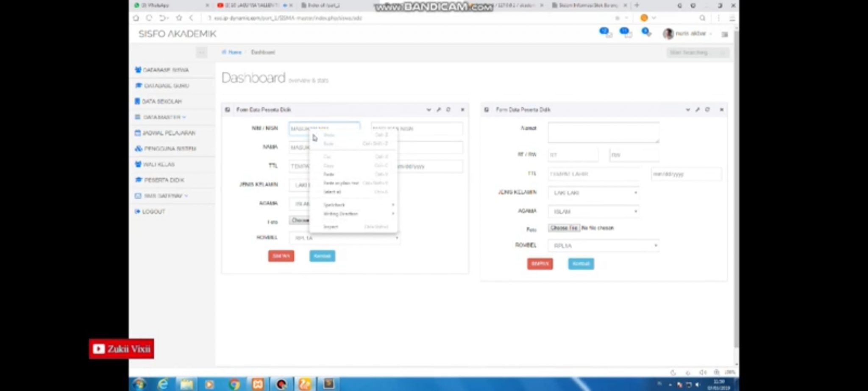Select Paste from the context menu
The width and height of the screenshot is (868, 391).
point(329,174)
